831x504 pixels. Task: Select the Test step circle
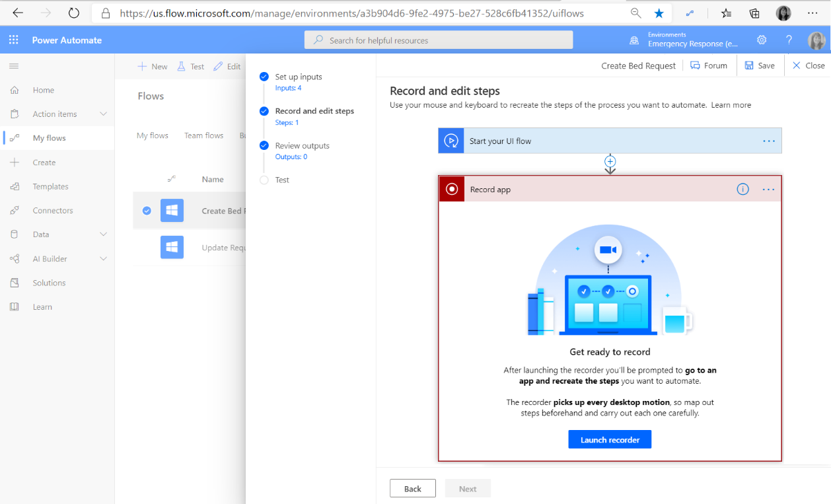point(264,180)
